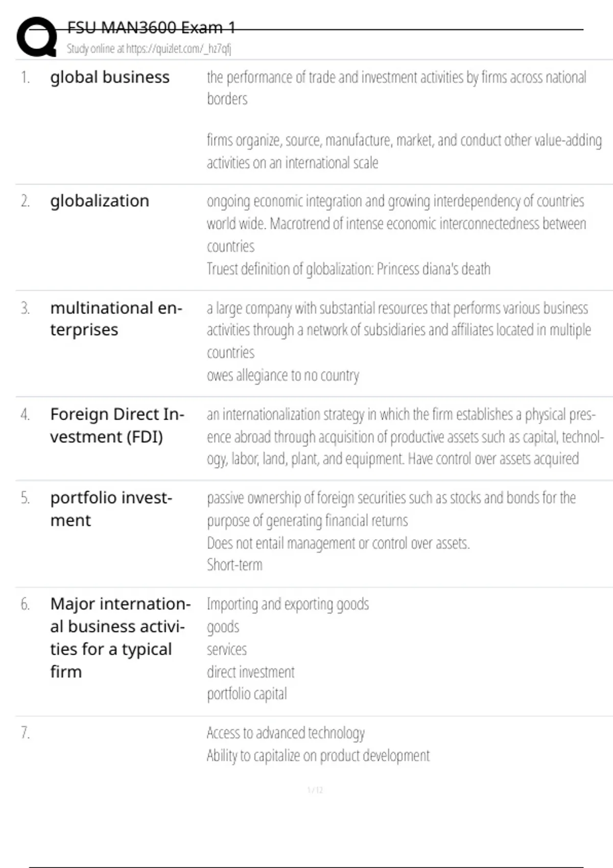Click the 'Foreign Direct Investment (FDI)' term

click(x=117, y=425)
